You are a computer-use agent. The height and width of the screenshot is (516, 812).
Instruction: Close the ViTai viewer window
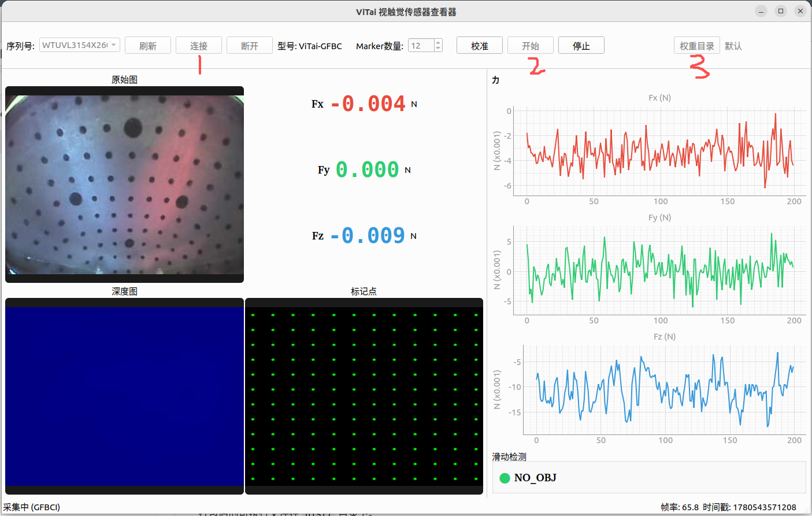coord(800,11)
